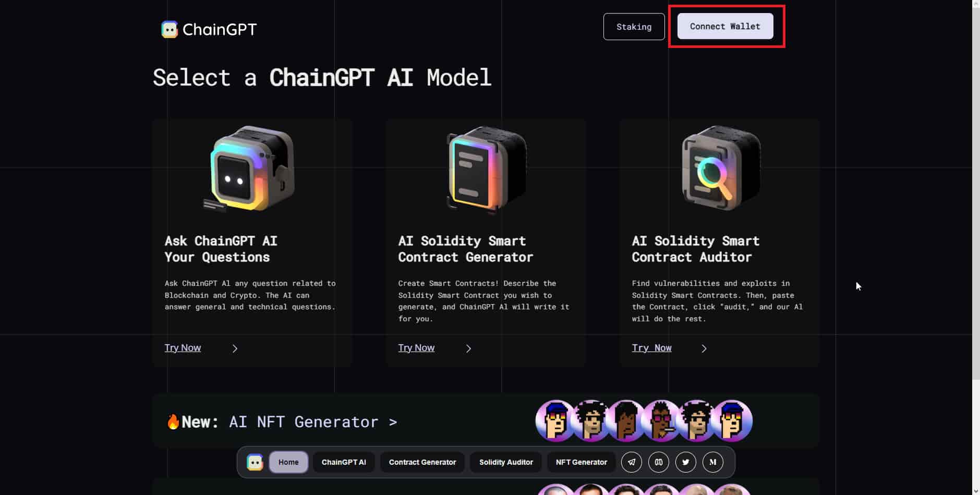Click the robot face icon in bottom navigation
The width and height of the screenshot is (980, 495).
tap(255, 462)
